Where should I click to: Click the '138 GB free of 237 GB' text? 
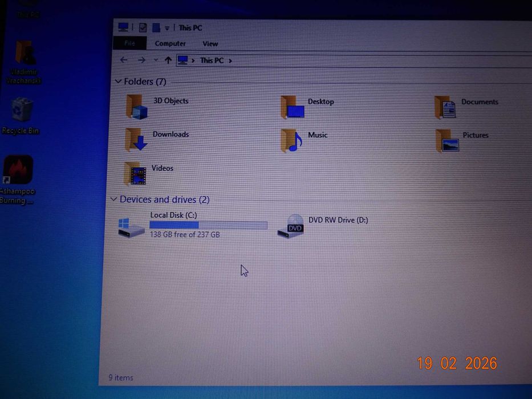point(185,234)
